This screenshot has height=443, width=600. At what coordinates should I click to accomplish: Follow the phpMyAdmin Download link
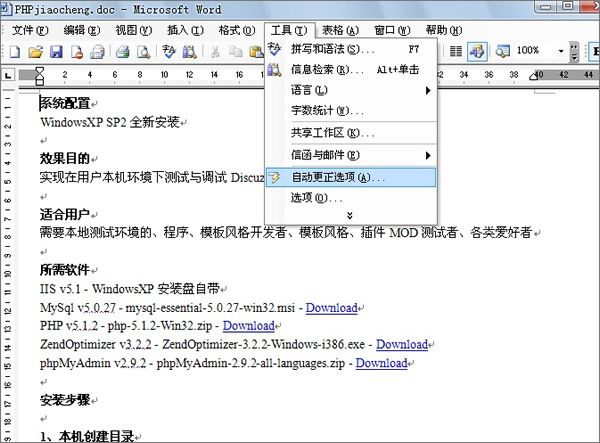(x=381, y=363)
